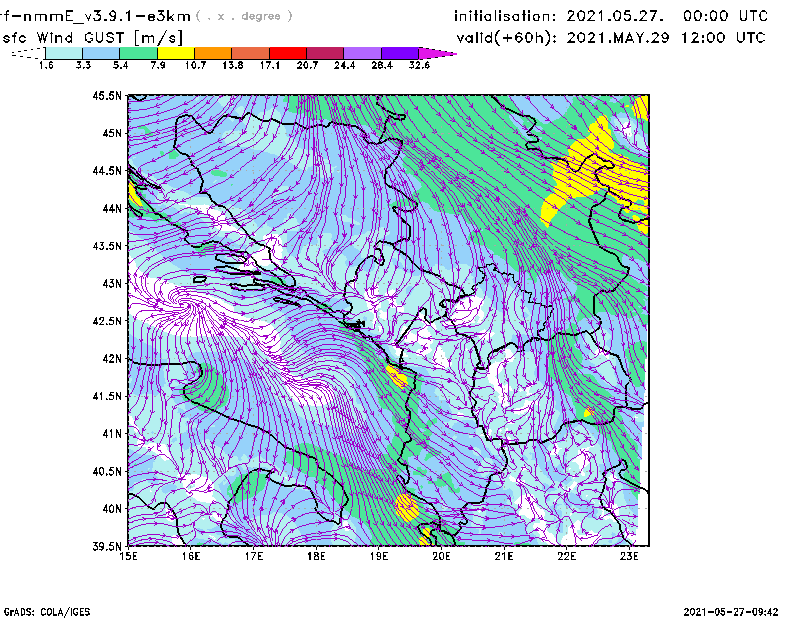The height and width of the screenshot is (618, 800).
Task: Click the light cyan 1.6–3.3 legend swatch
Action: tap(64, 53)
